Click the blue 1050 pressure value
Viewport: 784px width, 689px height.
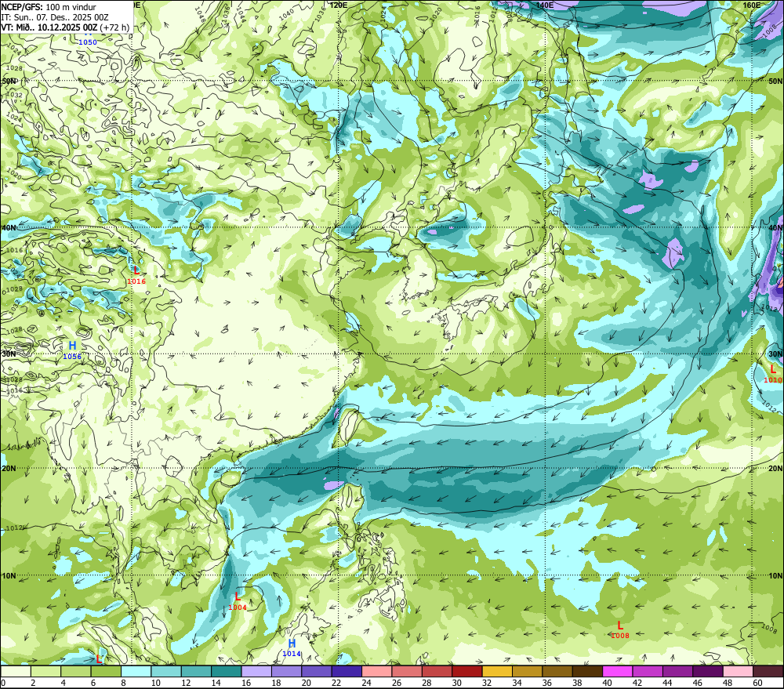(x=88, y=42)
